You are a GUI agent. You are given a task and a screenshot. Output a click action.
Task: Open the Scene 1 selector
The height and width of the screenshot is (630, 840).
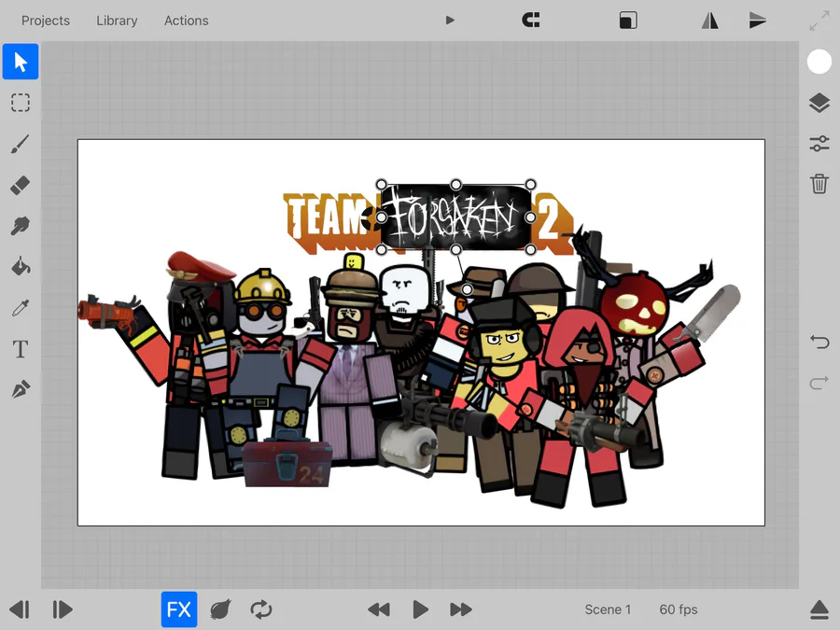click(608, 609)
